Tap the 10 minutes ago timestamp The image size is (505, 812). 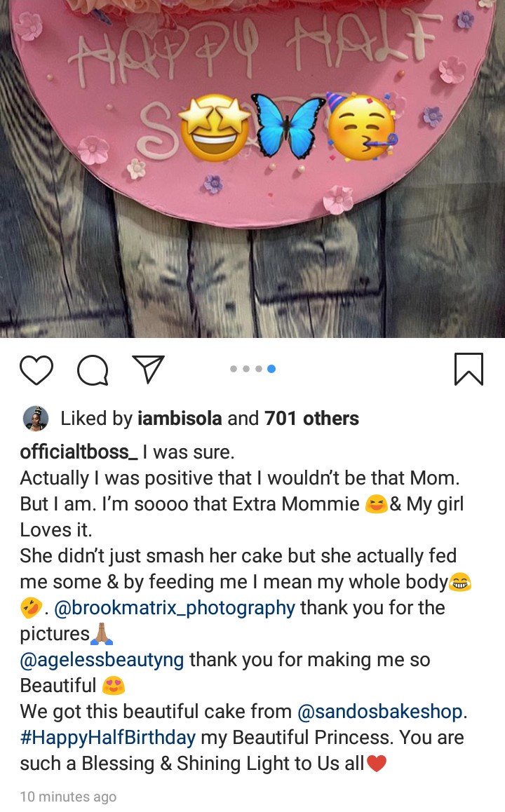pos(68,797)
